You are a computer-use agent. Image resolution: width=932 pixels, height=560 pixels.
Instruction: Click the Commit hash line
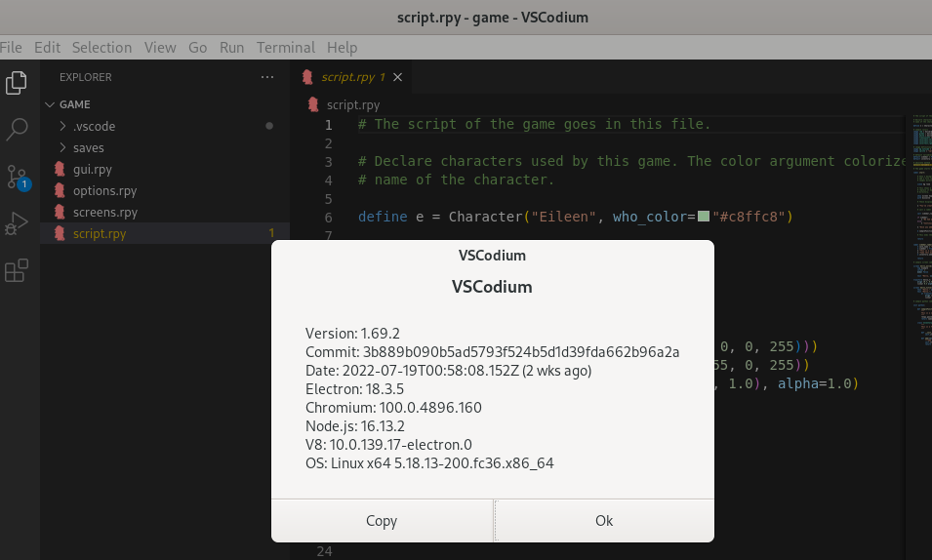[492, 352]
